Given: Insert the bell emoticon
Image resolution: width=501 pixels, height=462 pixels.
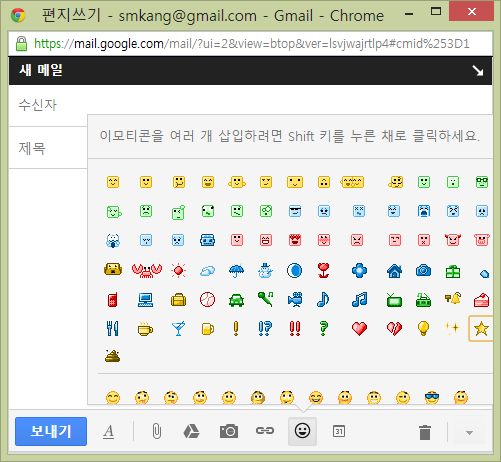Looking at the screenshot, I should [x=453, y=298].
